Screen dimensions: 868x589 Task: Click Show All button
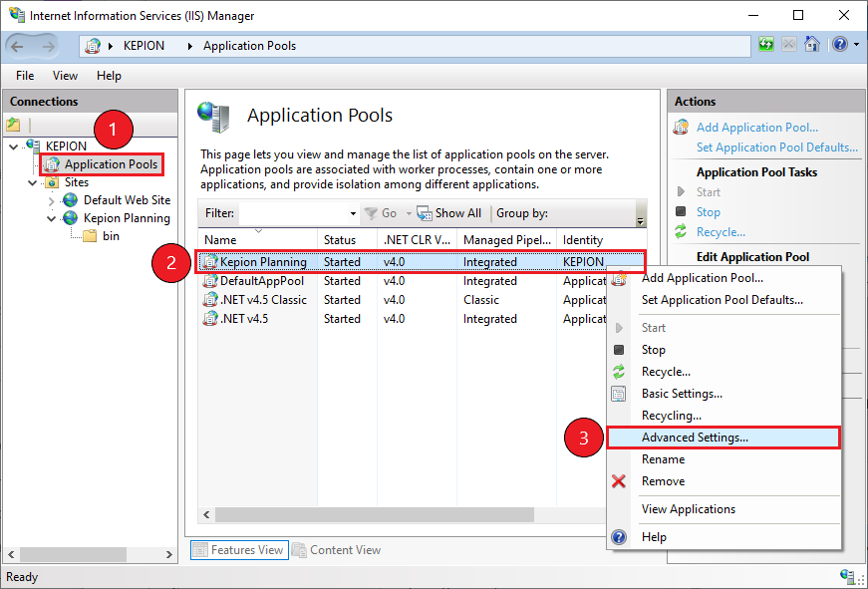click(448, 213)
